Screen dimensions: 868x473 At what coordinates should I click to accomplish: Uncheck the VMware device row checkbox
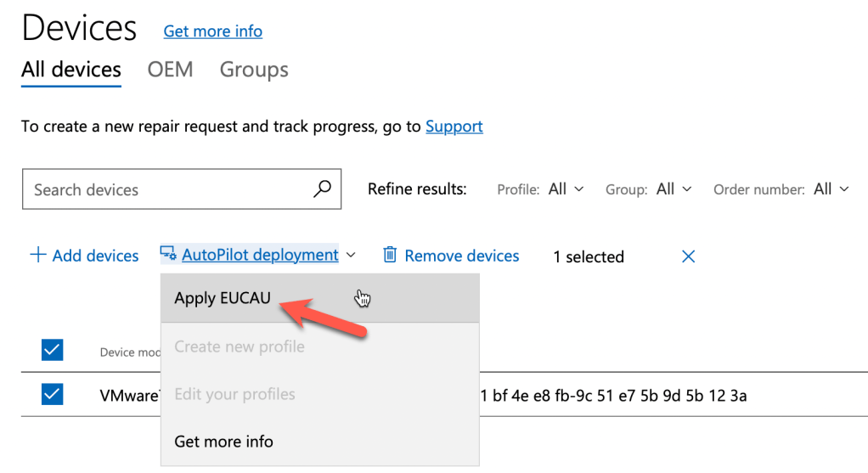pos(53,395)
